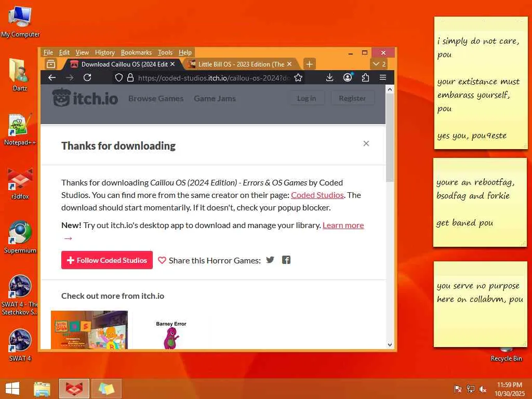Open the Bookmarks menu
This screenshot has height=399, width=532.
point(137,52)
